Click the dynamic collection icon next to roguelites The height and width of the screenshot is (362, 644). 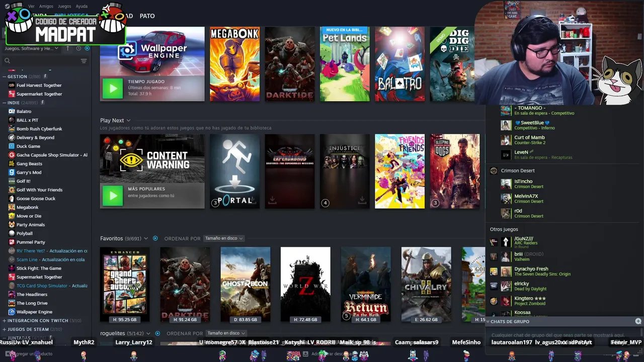point(157,333)
